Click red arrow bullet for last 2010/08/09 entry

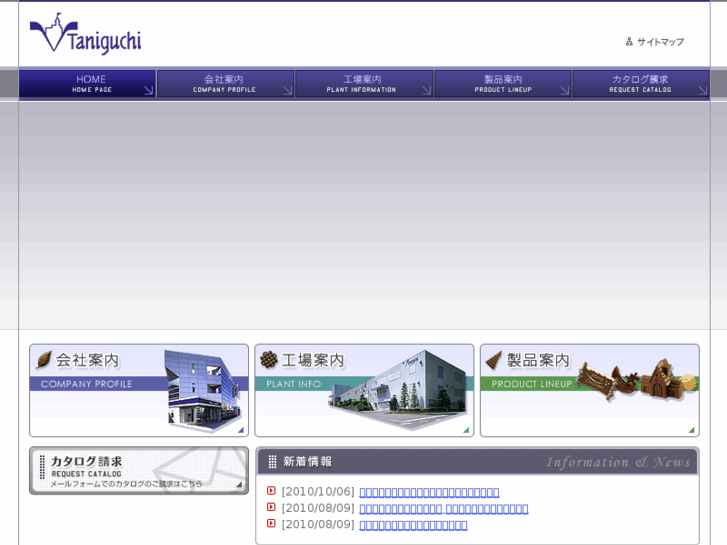pyautogui.click(x=271, y=523)
